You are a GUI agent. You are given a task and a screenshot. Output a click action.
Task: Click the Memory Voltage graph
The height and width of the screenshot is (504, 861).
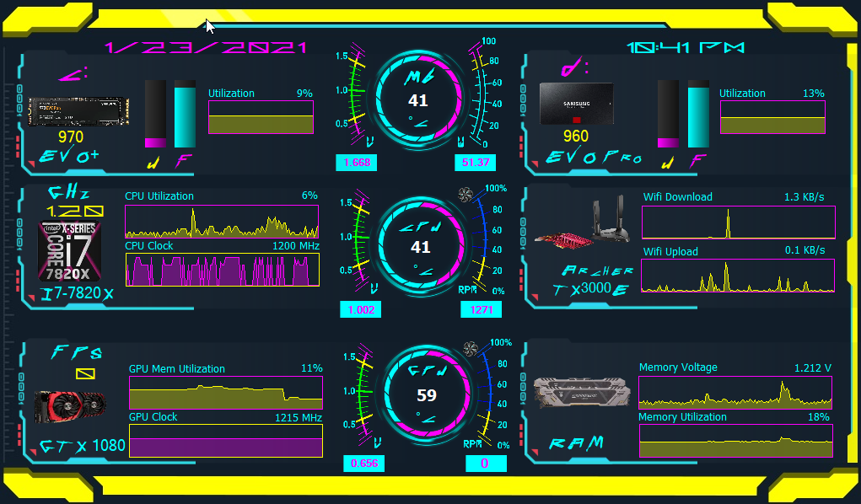735,392
